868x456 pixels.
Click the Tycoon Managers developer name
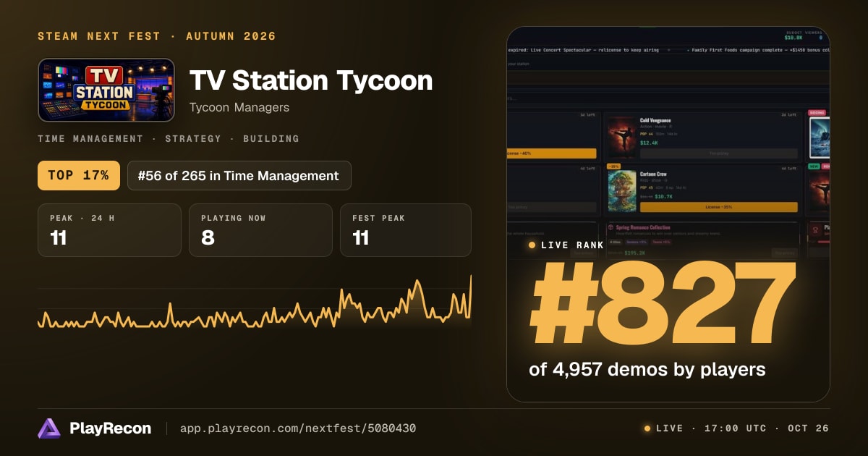pyautogui.click(x=239, y=107)
